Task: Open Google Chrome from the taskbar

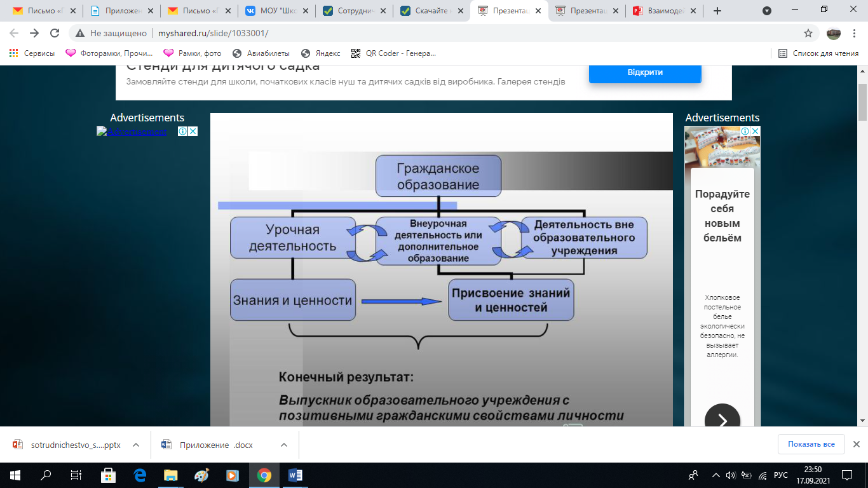Action: (x=264, y=475)
